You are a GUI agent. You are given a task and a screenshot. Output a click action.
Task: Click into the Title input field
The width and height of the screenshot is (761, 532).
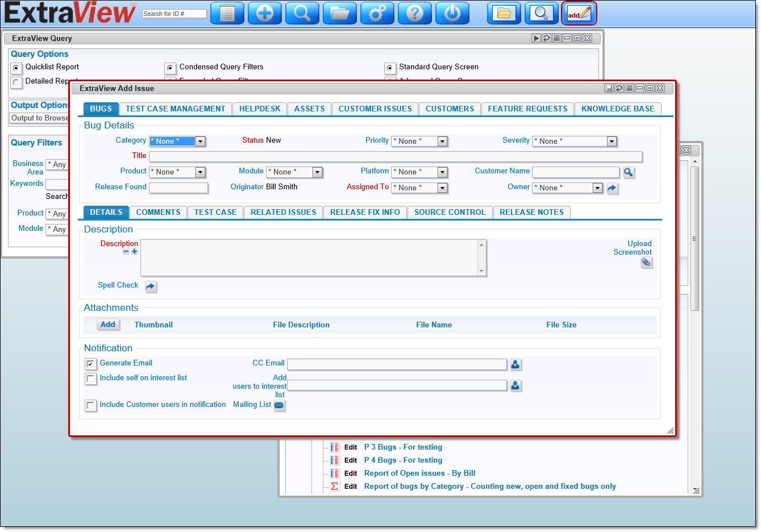coord(395,157)
